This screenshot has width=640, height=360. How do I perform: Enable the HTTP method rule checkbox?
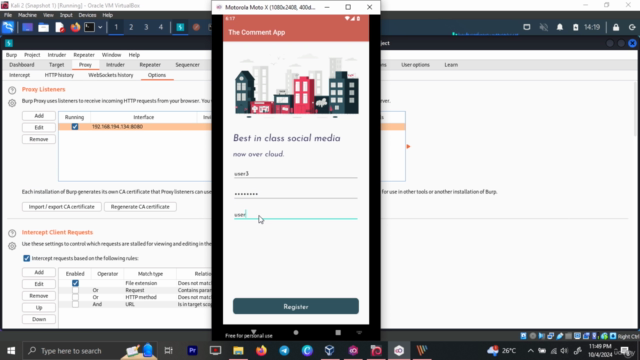75,297
